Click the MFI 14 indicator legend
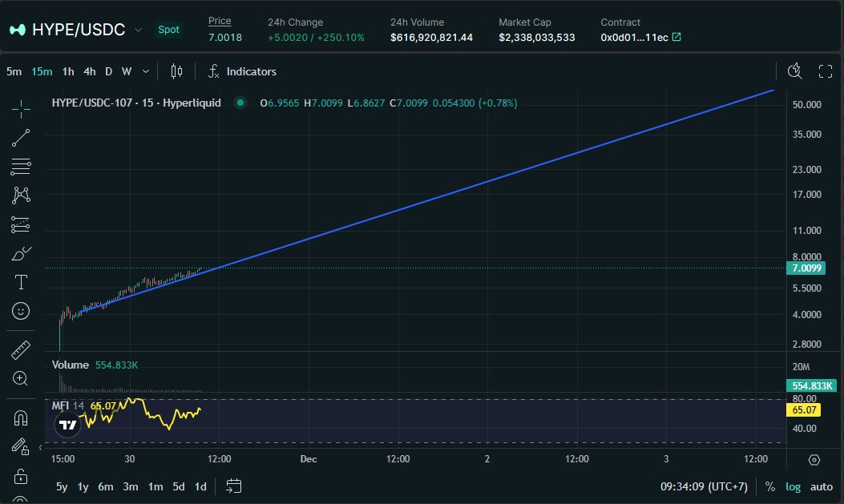 [68, 405]
